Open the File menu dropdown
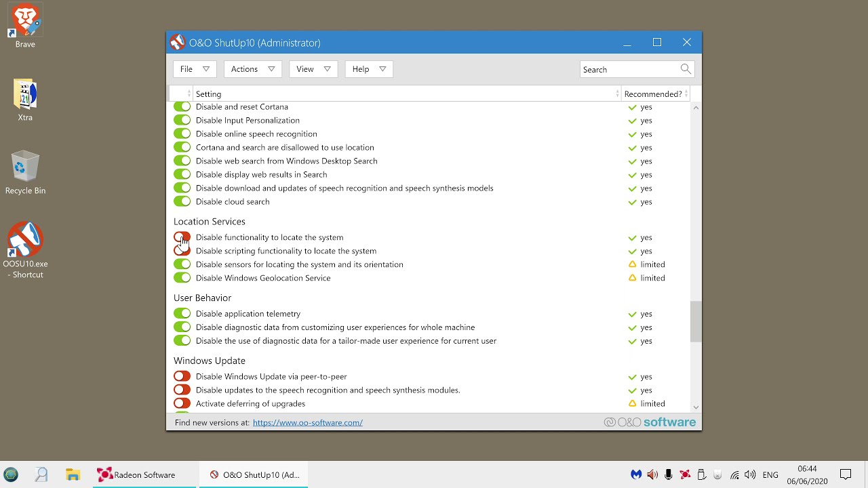The width and height of the screenshot is (868, 488). 195,69
